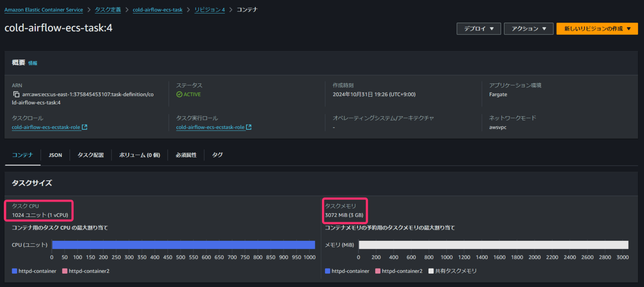Open the タグ tab
The image size is (644, 287).
point(217,155)
